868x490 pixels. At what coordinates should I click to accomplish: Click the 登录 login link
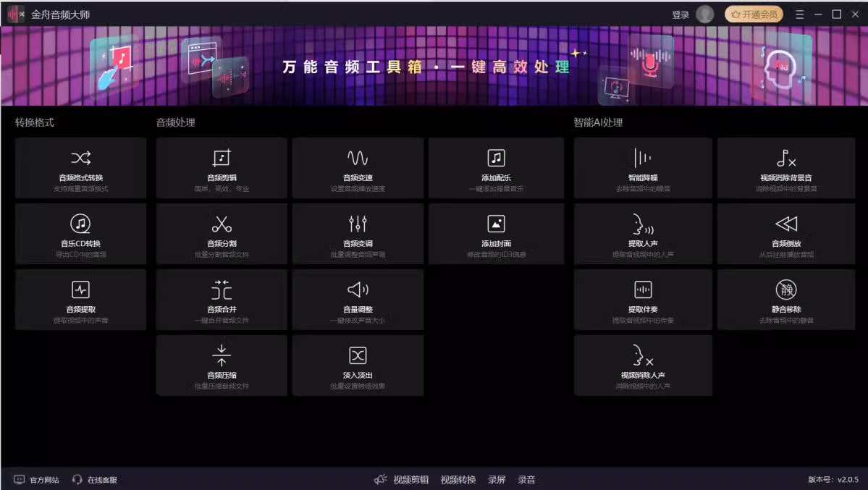point(681,15)
